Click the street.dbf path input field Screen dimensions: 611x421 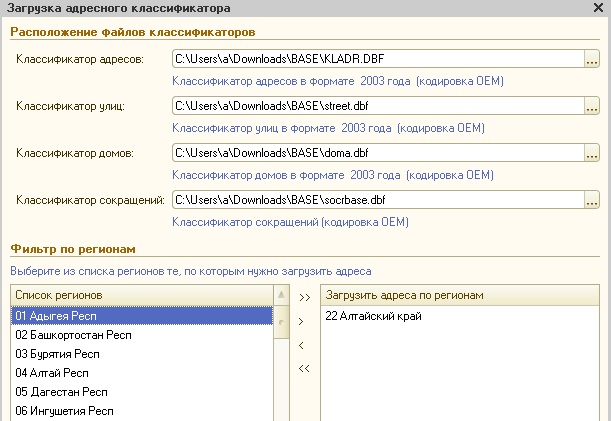[378, 106]
